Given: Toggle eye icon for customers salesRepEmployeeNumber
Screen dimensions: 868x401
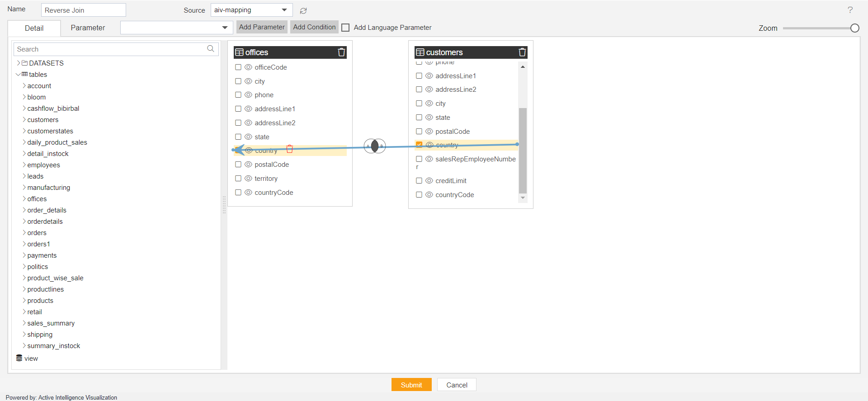Looking at the screenshot, I should click(x=429, y=159).
